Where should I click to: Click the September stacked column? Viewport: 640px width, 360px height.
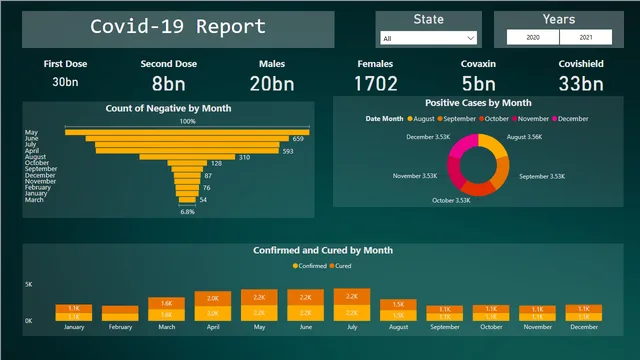444,313
